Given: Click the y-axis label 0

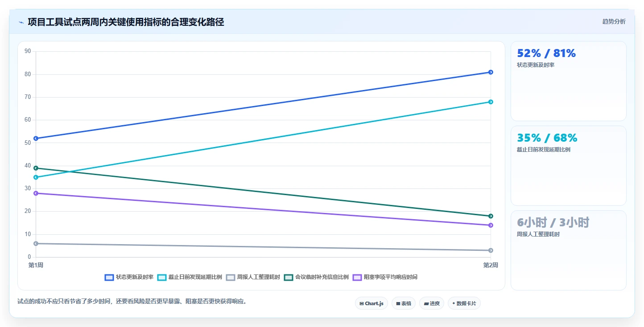Looking at the screenshot, I should point(29,257).
